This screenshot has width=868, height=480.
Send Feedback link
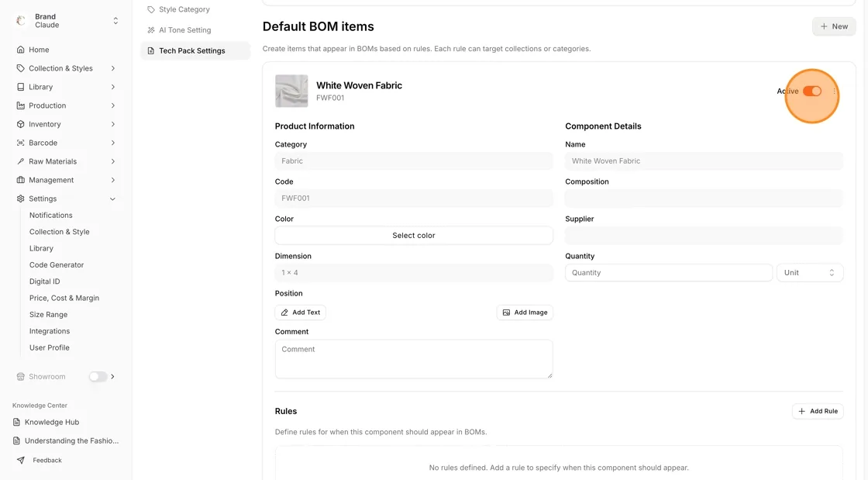click(47, 460)
